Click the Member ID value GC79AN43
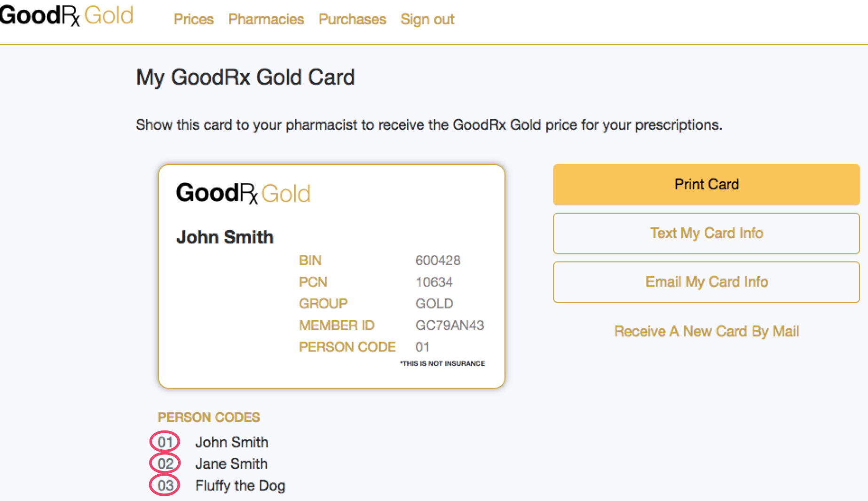Viewport: 868px width, 501px height. tap(450, 325)
